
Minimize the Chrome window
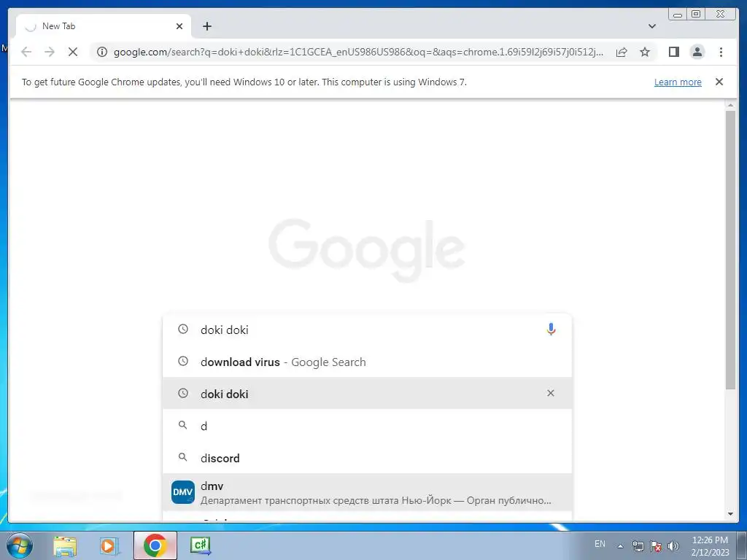pyautogui.click(x=678, y=15)
